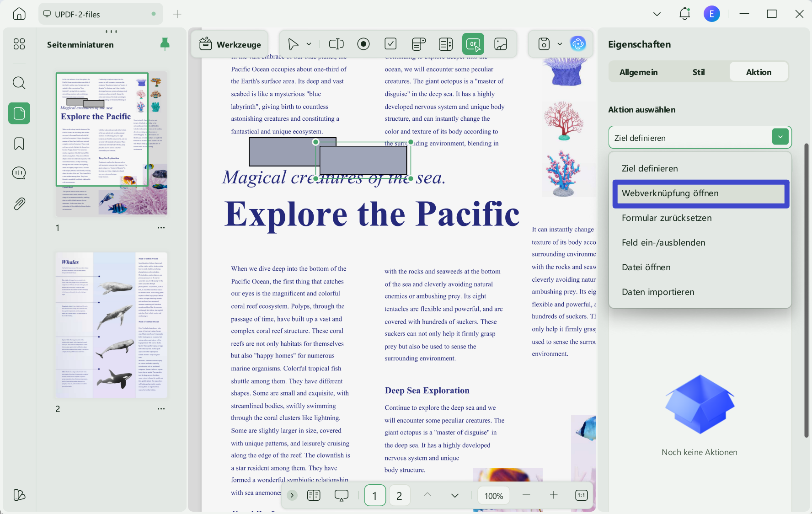Open the bookmarks panel icon
Viewport: 812px width, 514px height.
[19, 144]
